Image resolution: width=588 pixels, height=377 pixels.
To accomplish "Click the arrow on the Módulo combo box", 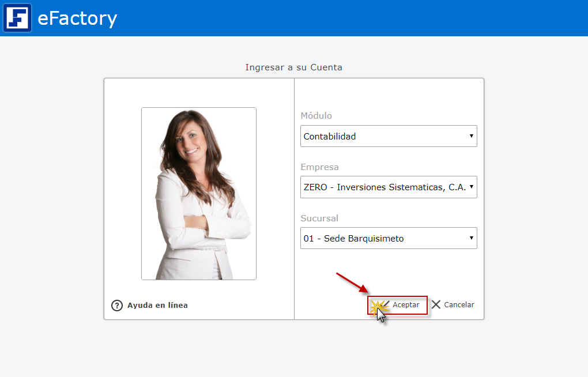I will pyautogui.click(x=471, y=137).
